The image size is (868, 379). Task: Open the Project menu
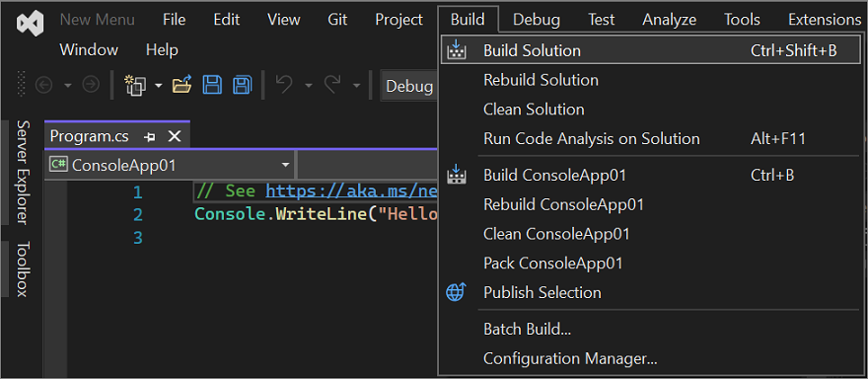[399, 20]
